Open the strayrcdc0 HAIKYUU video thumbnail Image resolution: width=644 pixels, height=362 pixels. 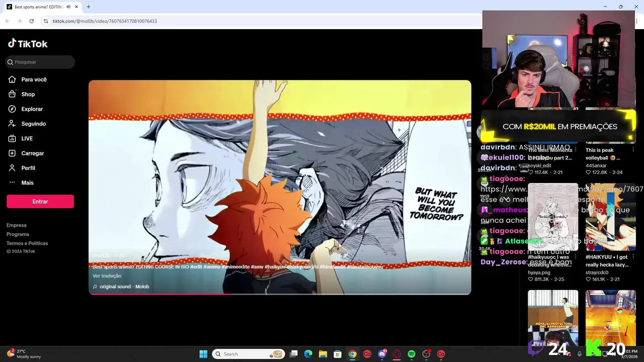pyautogui.click(x=610, y=217)
